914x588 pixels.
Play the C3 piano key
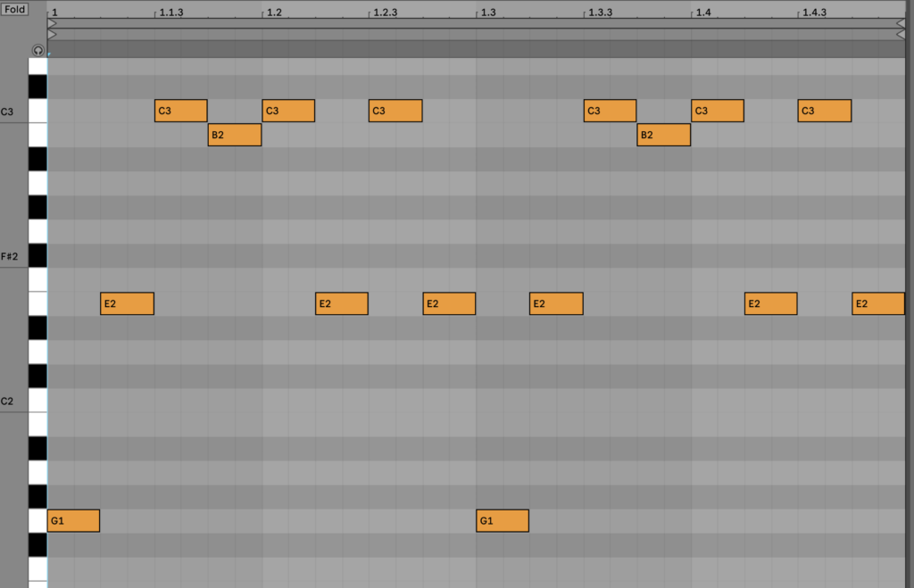click(37, 111)
